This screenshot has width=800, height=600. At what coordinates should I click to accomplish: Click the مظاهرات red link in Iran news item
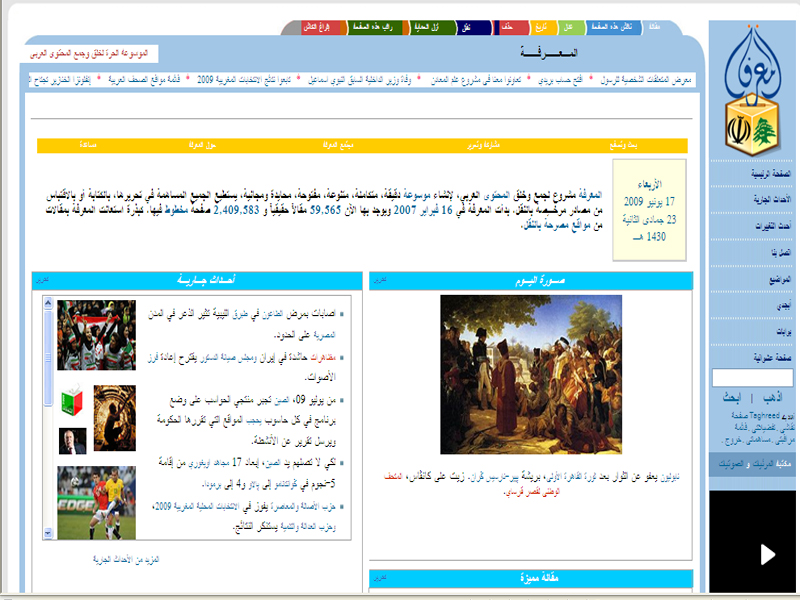coord(323,358)
